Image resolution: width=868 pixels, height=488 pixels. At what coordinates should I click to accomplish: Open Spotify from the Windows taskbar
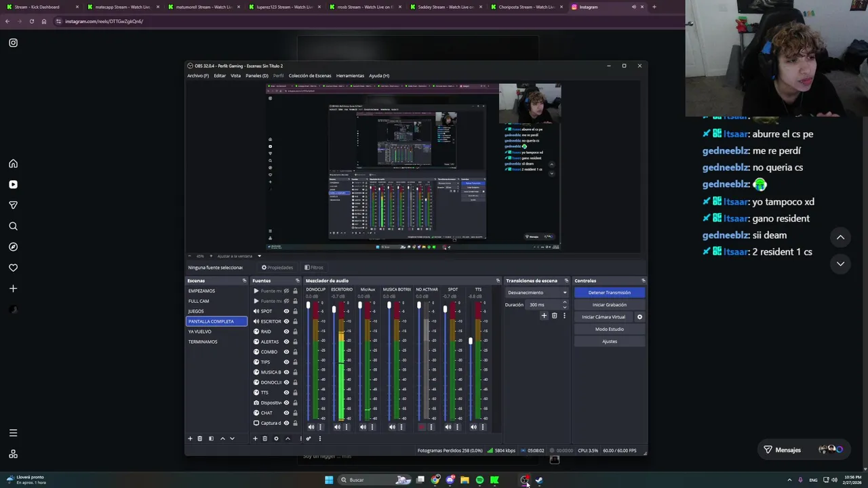[x=479, y=480]
